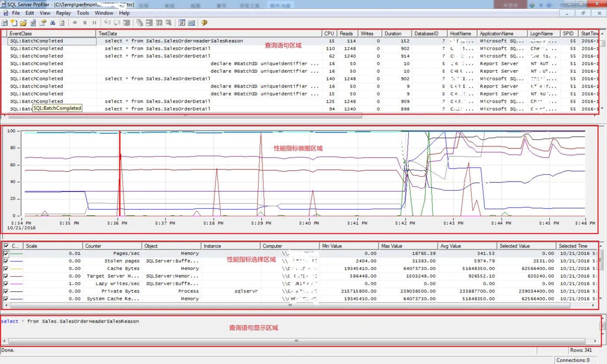607x364 pixels.
Task: Click the Stop trace square icon
Action: [85, 23]
